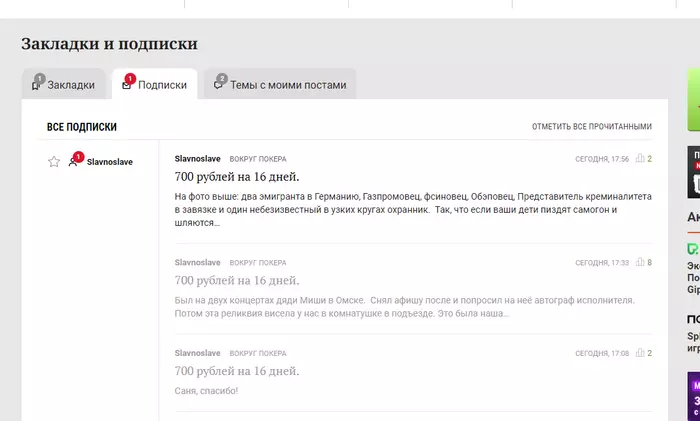Click the chat bubble icon in the Темы tab
Image resolution: width=700 pixels, height=421 pixels.
(218, 85)
